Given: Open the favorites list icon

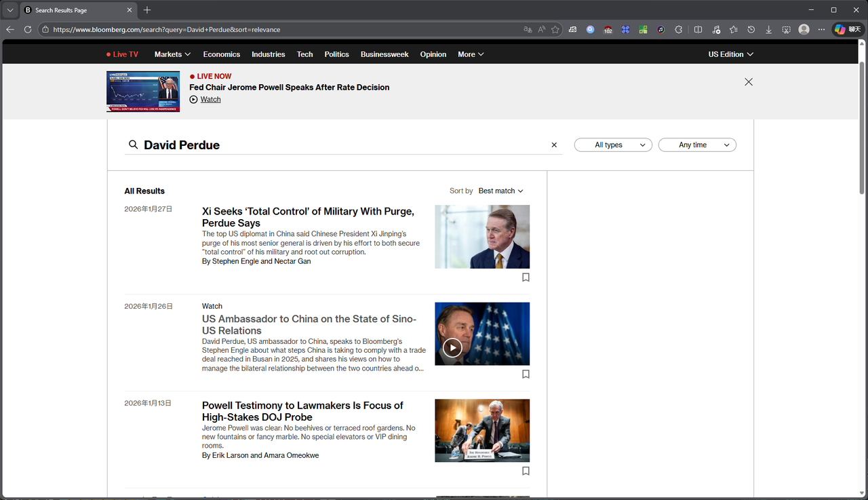Looking at the screenshot, I should (734, 29).
